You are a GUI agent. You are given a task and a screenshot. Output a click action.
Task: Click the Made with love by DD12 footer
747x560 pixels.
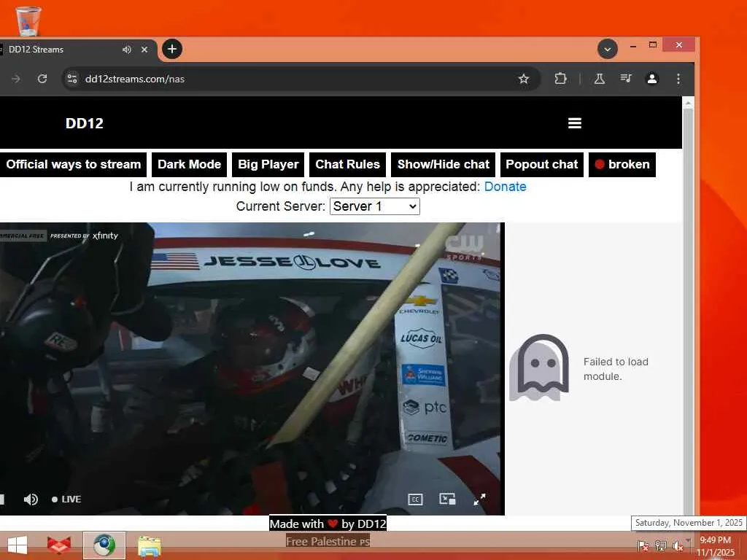pos(328,524)
